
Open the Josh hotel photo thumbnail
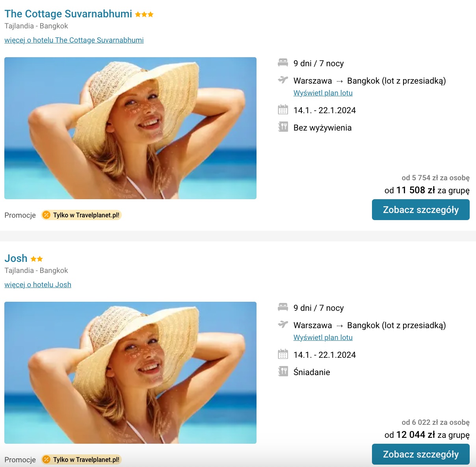(x=130, y=373)
